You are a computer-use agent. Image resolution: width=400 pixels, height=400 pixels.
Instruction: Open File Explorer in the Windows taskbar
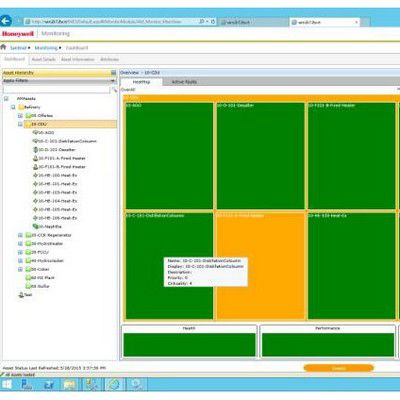click(x=70, y=385)
